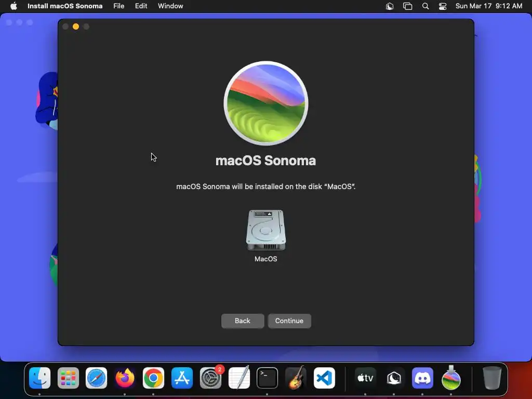Launch GarageBand from the Dock
This screenshot has width=532, height=399.
[x=296, y=378]
